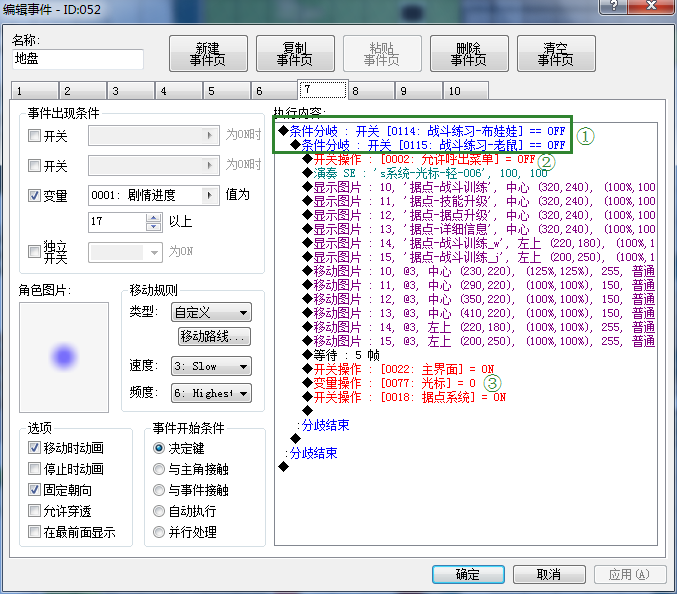Select the 显示图片 12 据点-据点升级 line
The image size is (677, 594).
[x=479, y=215]
